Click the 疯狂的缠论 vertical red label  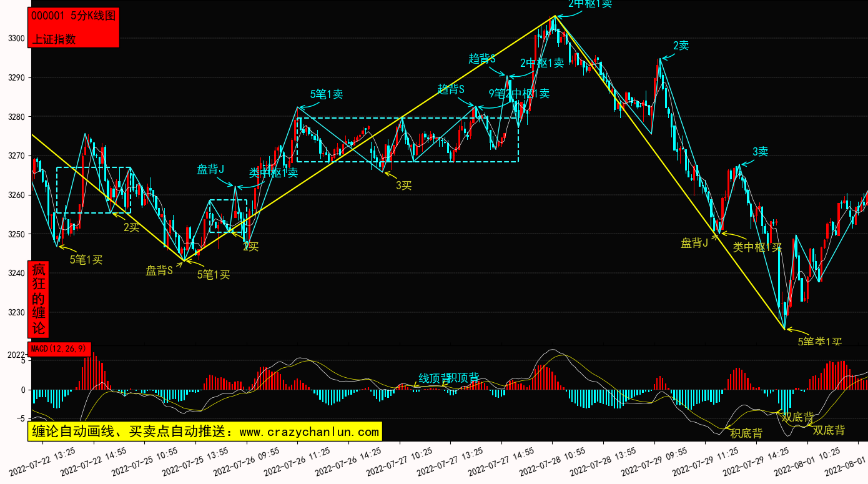[39, 299]
